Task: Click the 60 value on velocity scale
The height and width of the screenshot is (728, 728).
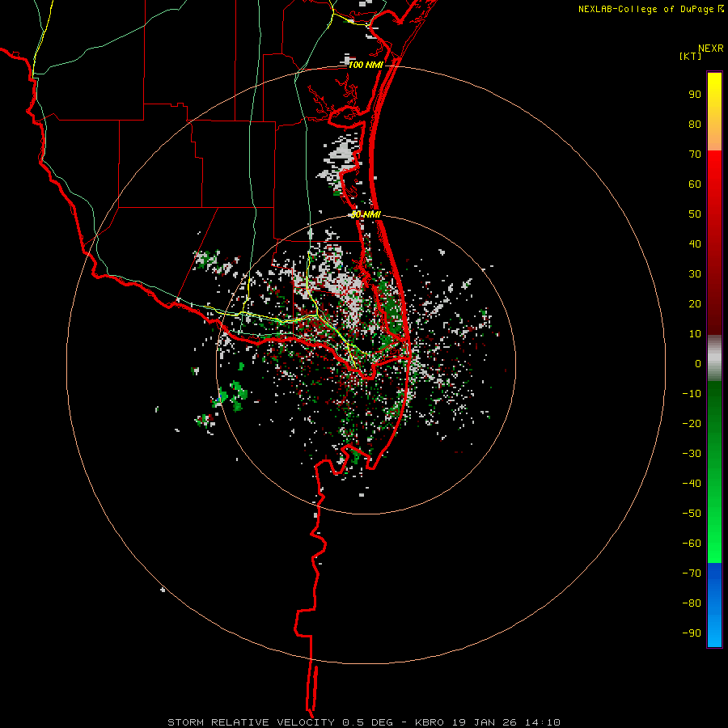Action: tap(695, 184)
